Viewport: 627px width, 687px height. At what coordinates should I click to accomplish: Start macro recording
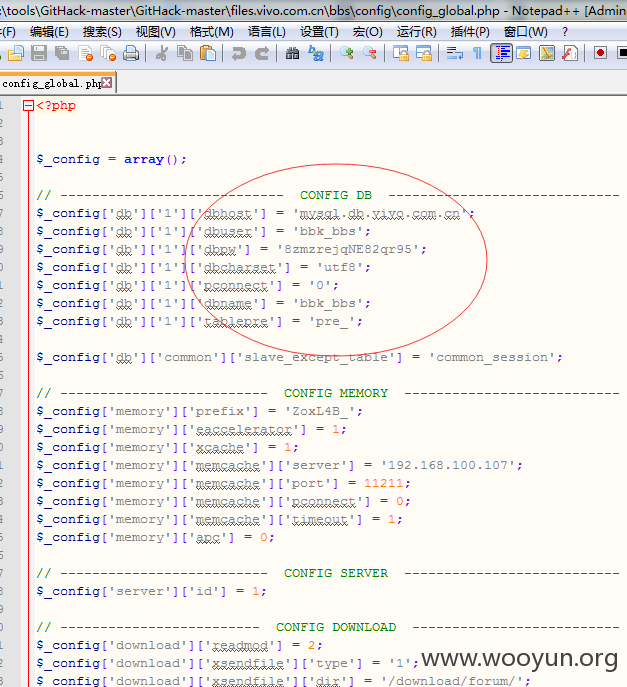600,53
